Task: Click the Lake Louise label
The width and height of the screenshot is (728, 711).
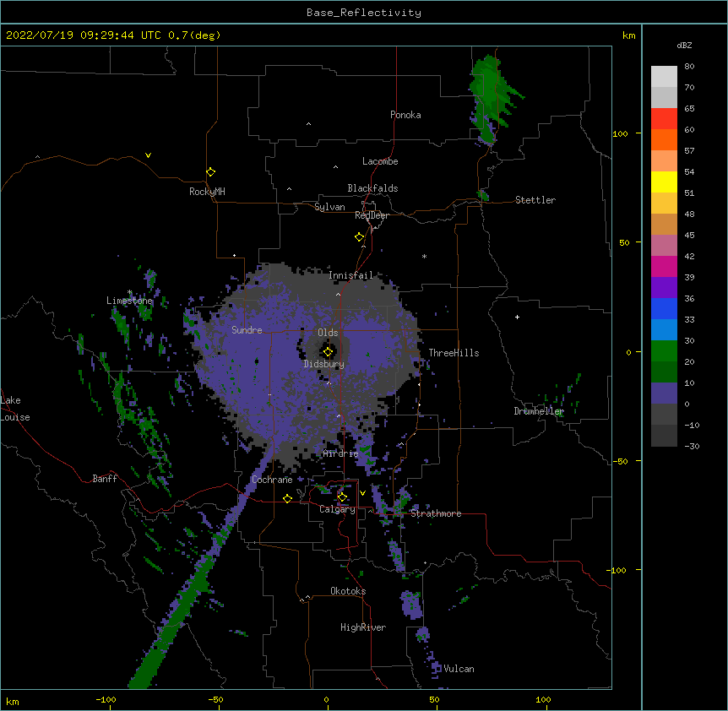Action: click(x=15, y=409)
